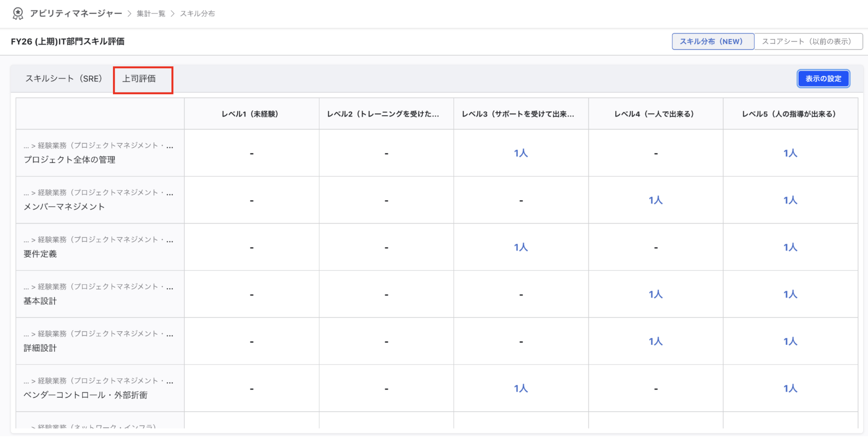Click レベル5（人の指導が出来る）column header

click(791, 114)
